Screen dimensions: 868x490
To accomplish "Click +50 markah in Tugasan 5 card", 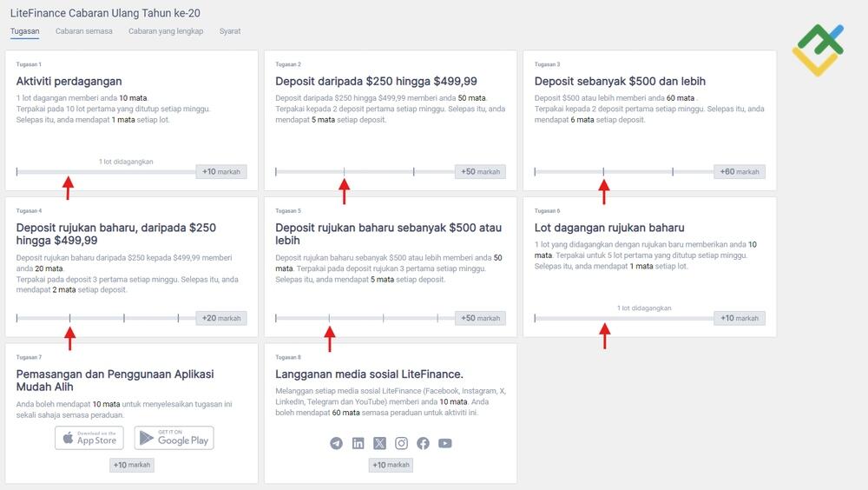I will (x=480, y=318).
